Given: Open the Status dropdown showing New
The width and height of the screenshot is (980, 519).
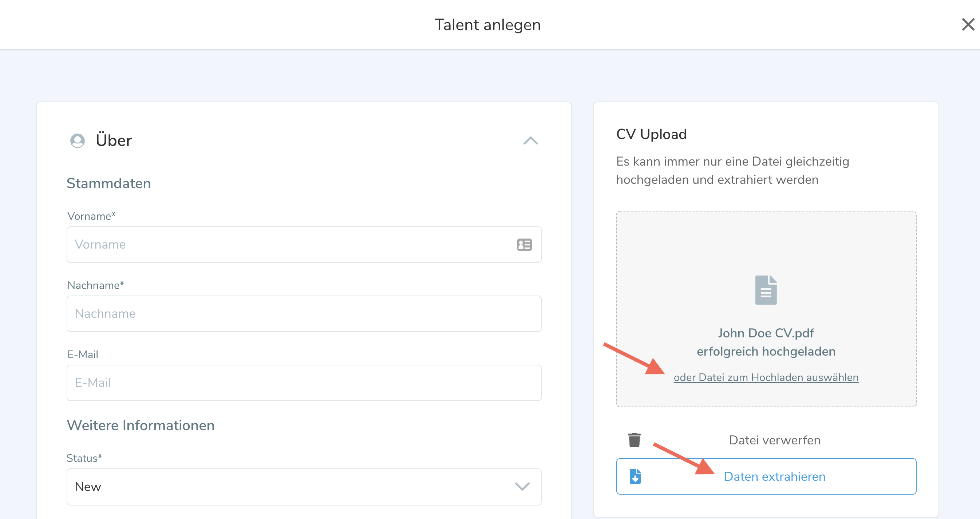Looking at the screenshot, I should tap(289, 487).
